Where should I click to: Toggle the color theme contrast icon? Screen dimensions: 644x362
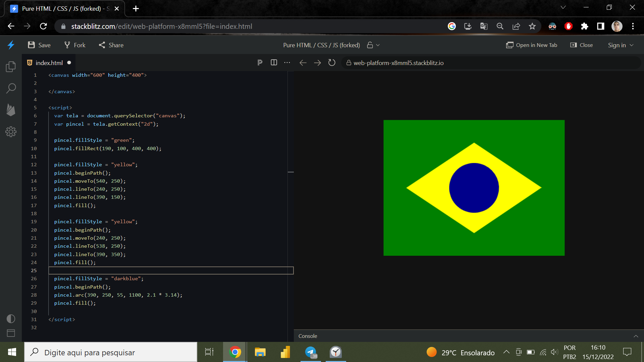click(11, 318)
